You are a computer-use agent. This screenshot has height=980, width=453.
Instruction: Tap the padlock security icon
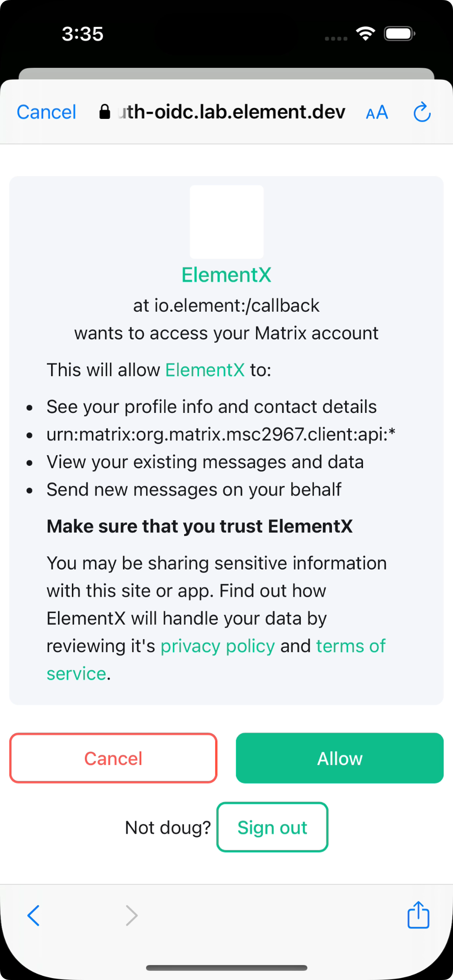105,112
